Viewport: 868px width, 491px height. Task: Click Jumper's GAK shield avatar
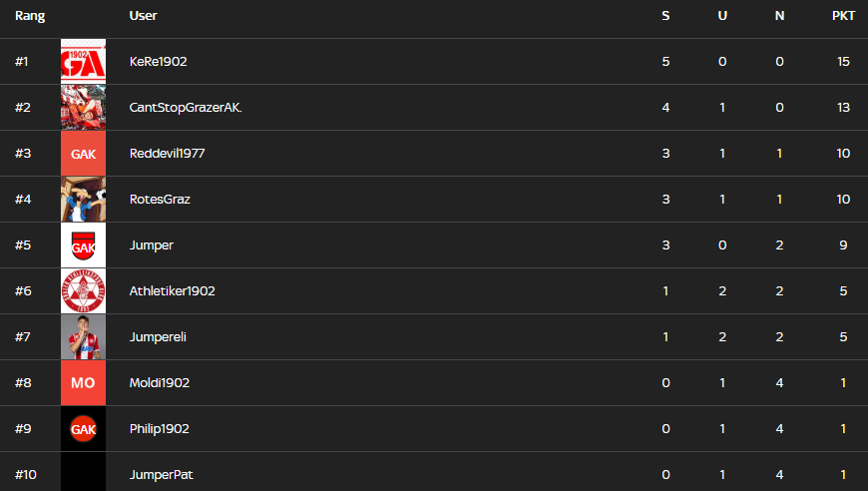(x=83, y=245)
